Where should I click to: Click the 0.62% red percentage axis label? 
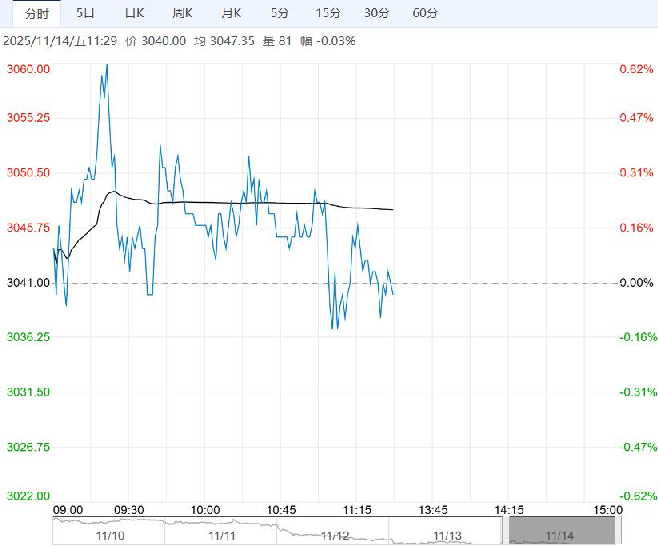click(x=635, y=69)
